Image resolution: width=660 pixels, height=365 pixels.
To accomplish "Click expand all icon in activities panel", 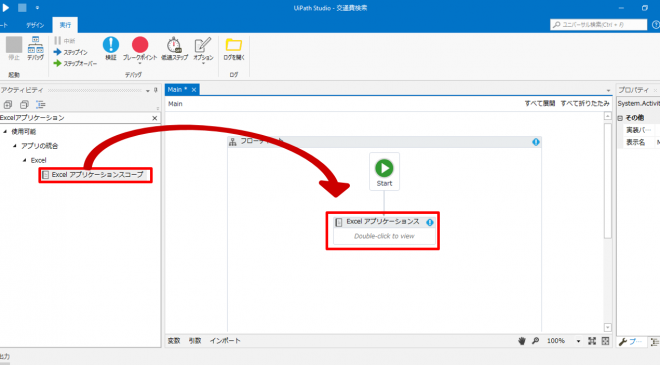I will pos(8,104).
